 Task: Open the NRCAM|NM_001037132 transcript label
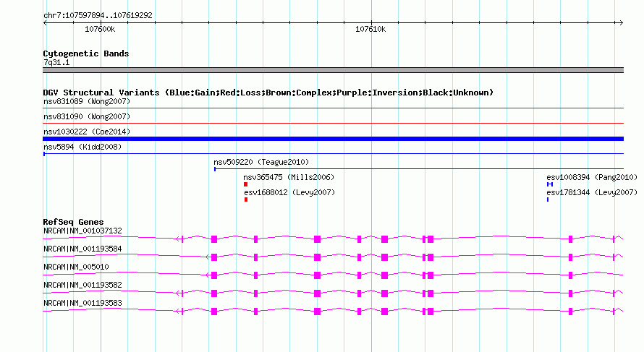[82, 231]
